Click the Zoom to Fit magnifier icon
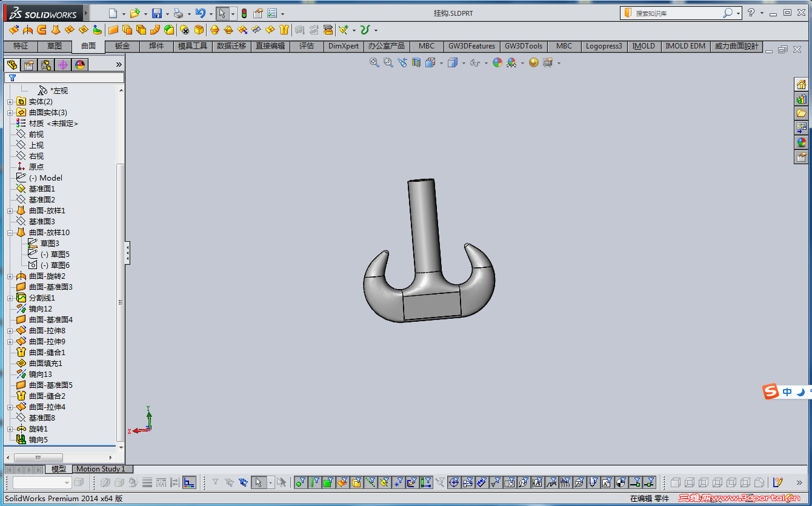The height and width of the screenshot is (506, 812). pyautogui.click(x=374, y=62)
